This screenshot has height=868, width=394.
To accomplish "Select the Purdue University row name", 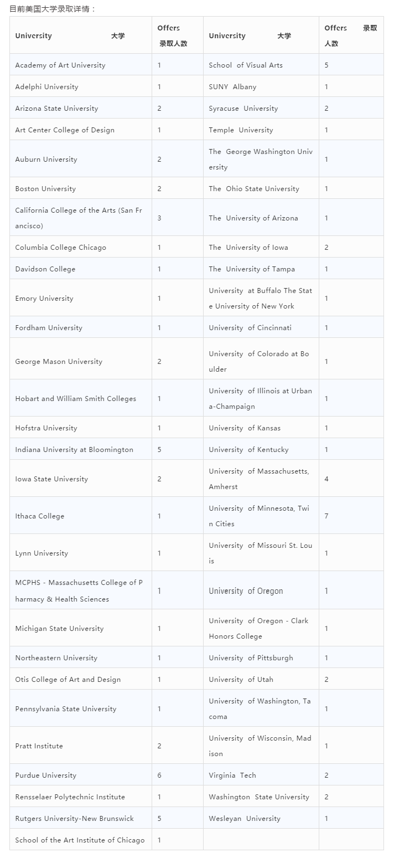I will pyautogui.click(x=81, y=775).
